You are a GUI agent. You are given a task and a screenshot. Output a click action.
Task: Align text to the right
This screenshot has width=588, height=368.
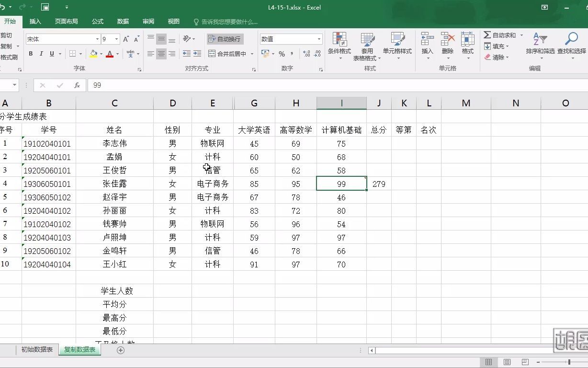point(172,54)
